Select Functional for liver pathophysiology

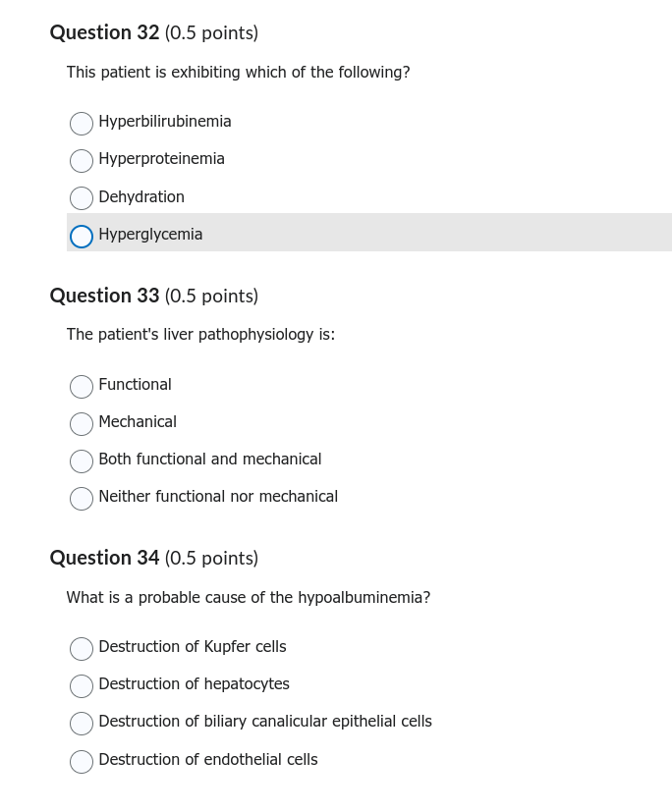click(82, 386)
